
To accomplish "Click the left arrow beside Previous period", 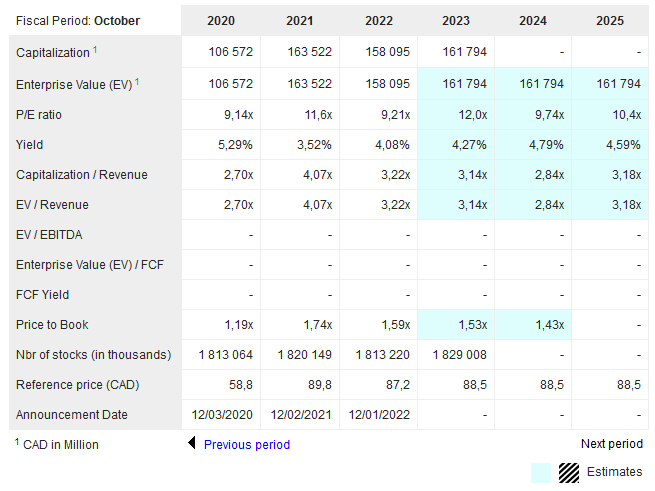I will [x=192, y=444].
